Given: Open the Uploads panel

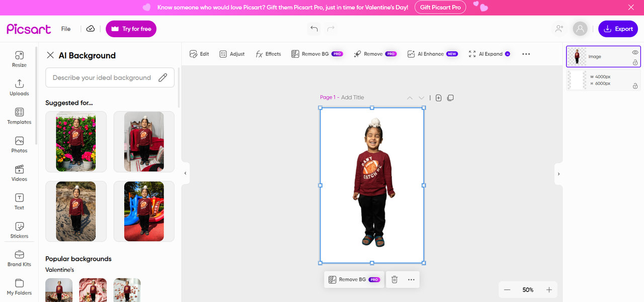Looking at the screenshot, I should tap(19, 87).
